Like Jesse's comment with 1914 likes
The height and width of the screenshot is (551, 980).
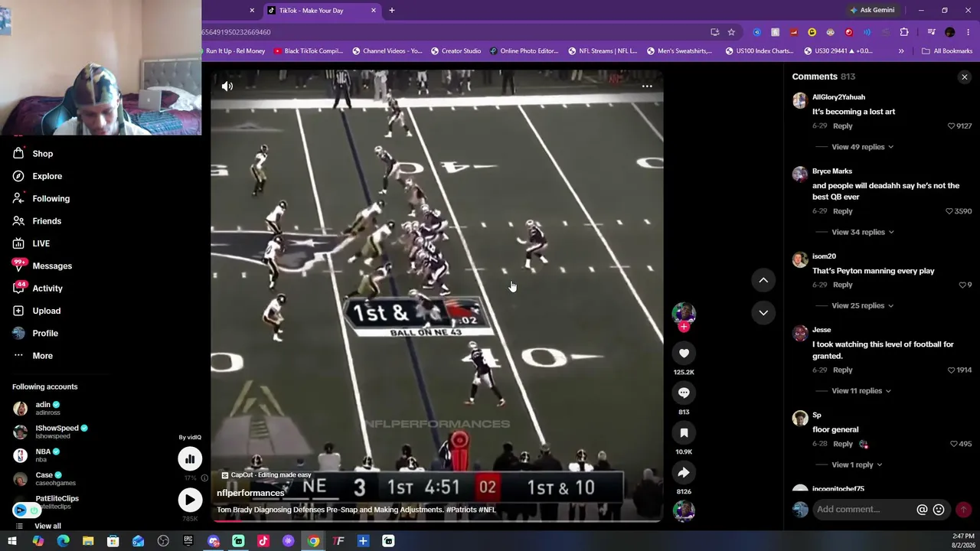pos(952,370)
